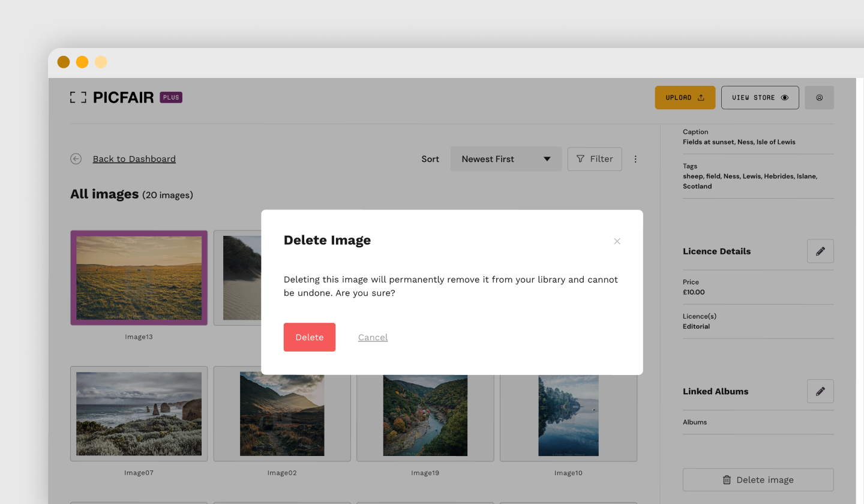Click the Image19 label
This screenshot has width=864, height=504.
[425, 473]
